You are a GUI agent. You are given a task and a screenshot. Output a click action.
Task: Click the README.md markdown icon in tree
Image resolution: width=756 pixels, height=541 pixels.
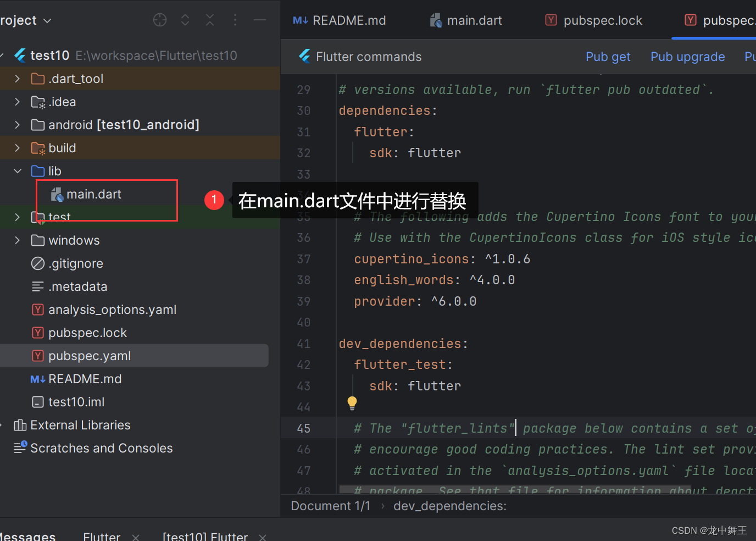tap(38, 379)
